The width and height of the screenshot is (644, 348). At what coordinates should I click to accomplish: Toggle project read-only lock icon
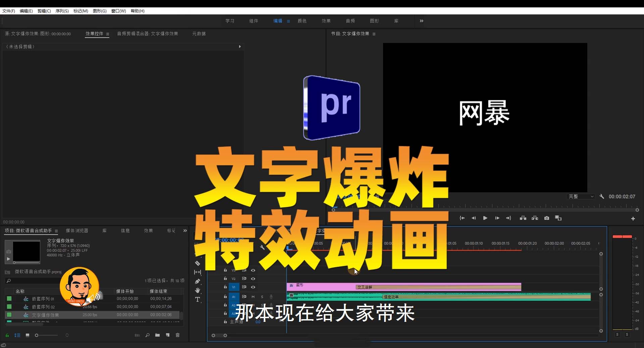coord(7,335)
